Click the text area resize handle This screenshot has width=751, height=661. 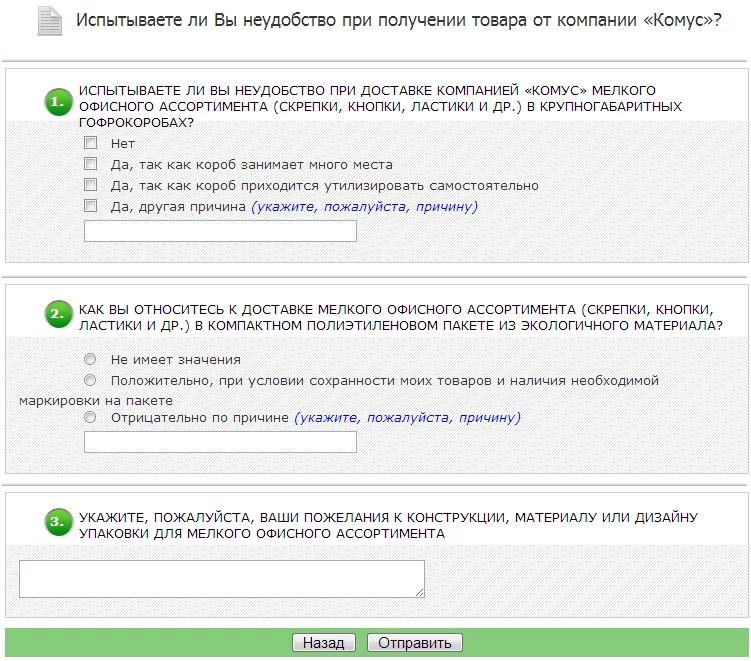click(x=420, y=593)
